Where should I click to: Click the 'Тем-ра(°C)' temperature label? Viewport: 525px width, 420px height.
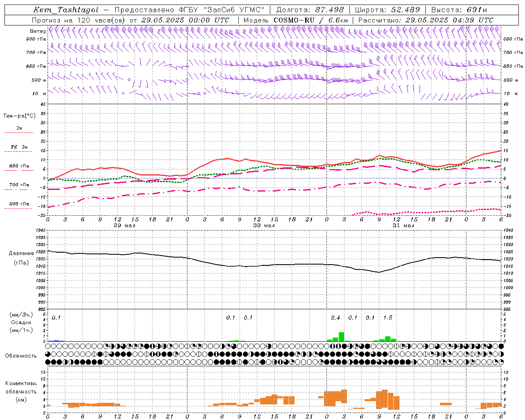(x=19, y=116)
